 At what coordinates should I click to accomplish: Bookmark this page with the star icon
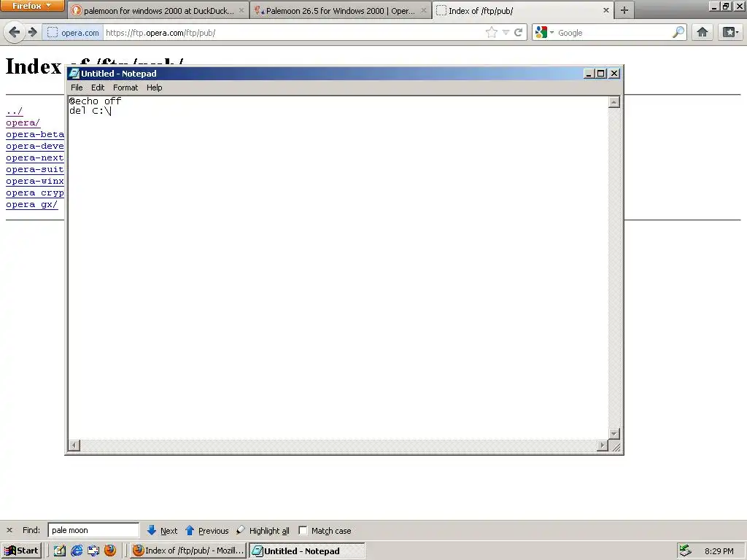tap(491, 32)
